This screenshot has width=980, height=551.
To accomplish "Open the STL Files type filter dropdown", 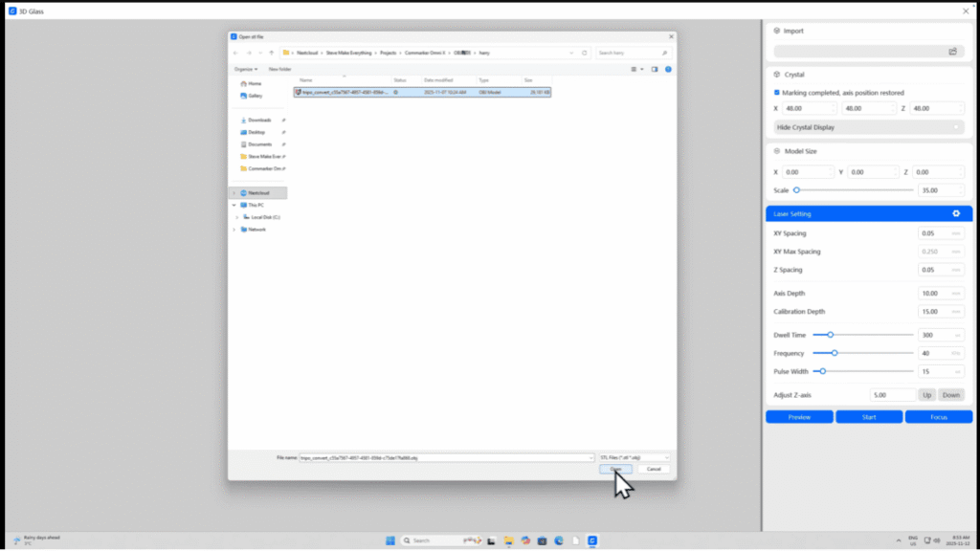I will pos(634,457).
